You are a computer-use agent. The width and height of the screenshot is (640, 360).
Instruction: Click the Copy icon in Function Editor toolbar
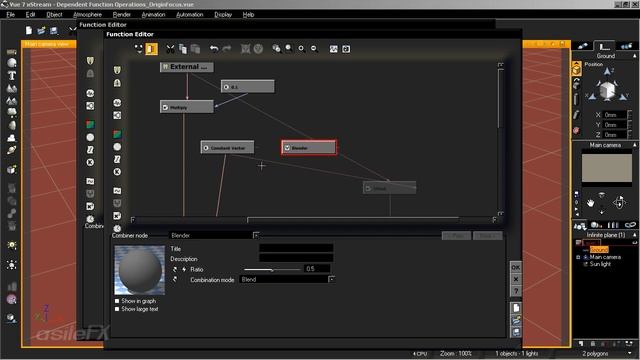[x=183, y=49]
